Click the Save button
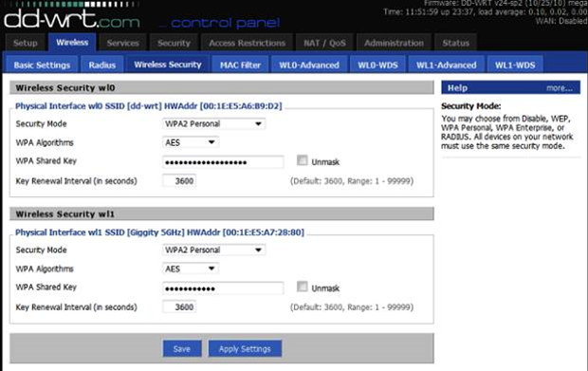 point(182,349)
